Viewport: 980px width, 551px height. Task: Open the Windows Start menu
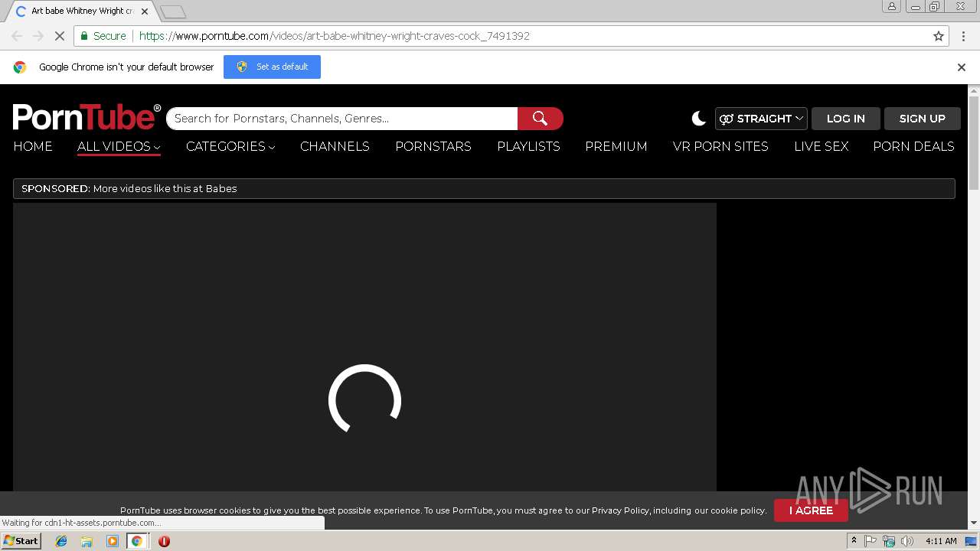click(21, 541)
